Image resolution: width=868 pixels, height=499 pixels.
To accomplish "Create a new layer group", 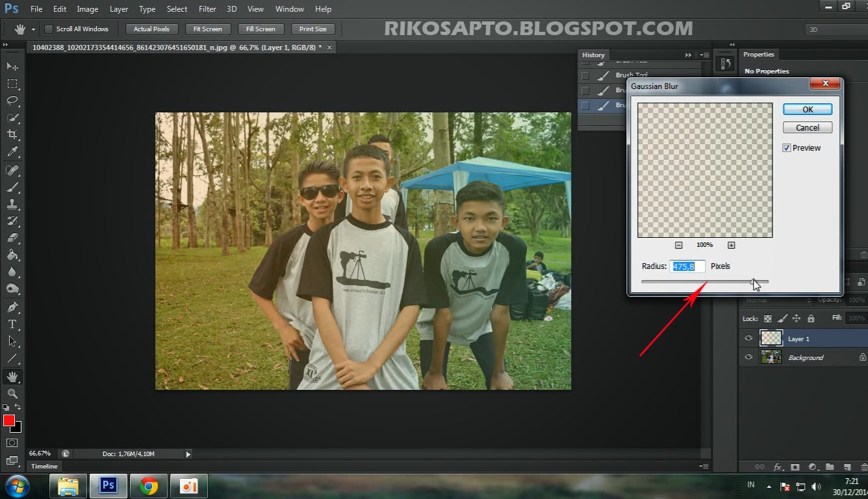I will coord(830,467).
